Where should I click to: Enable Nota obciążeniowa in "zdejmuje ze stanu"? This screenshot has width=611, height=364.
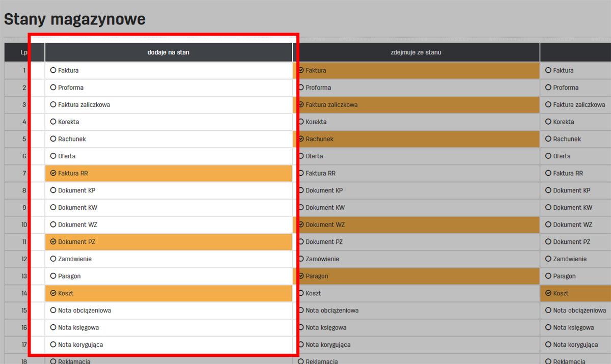pos(300,310)
